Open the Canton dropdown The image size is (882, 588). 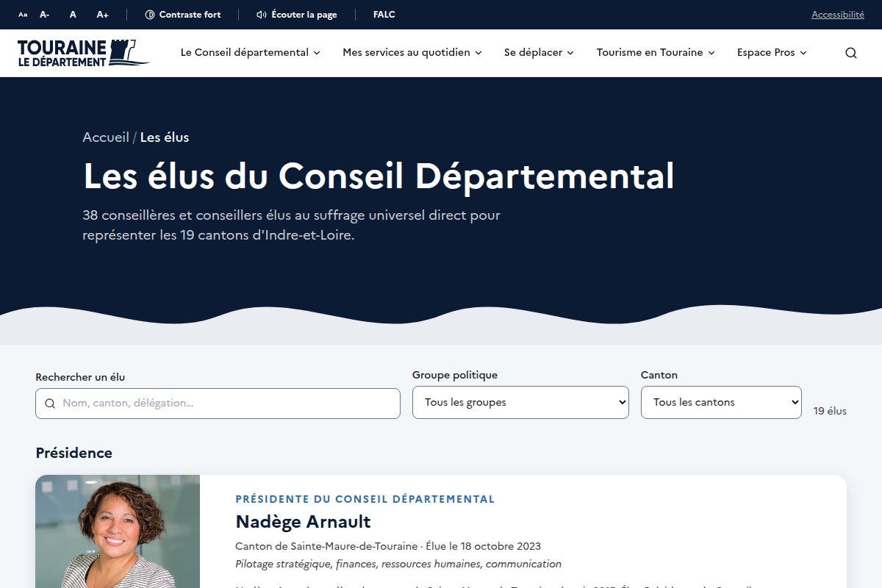click(x=721, y=402)
